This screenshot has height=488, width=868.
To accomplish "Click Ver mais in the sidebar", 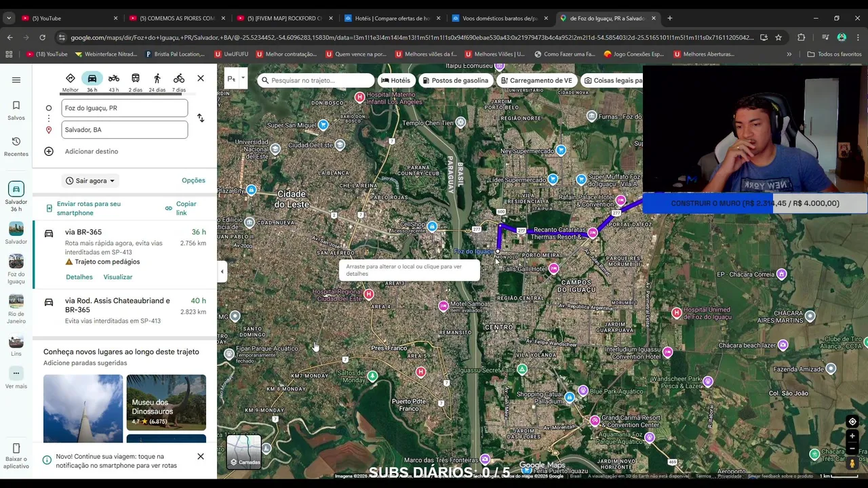I will pos(16,379).
